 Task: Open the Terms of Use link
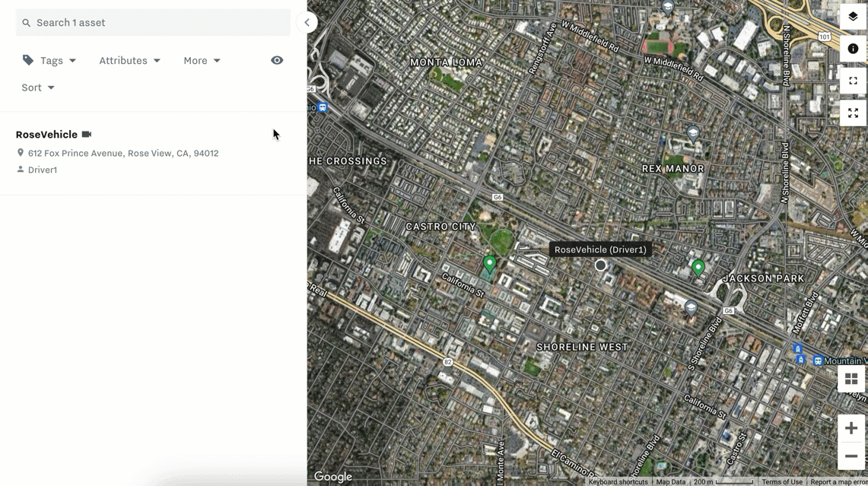781,481
